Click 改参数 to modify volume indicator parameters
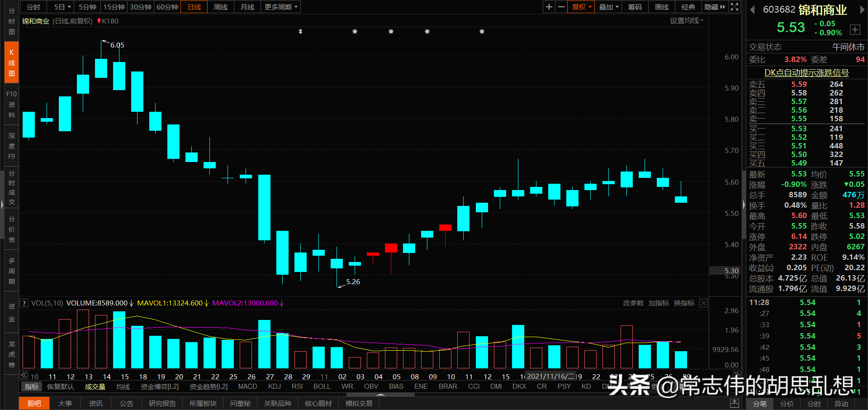868x410 pixels. click(633, 303)
